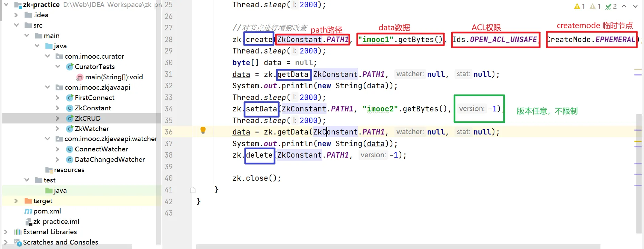Click the yellow warning indicator showing 1

coord(580,6)
